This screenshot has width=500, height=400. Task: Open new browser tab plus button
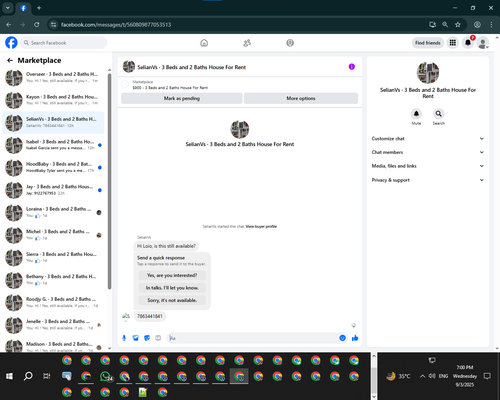coord(39,8)
